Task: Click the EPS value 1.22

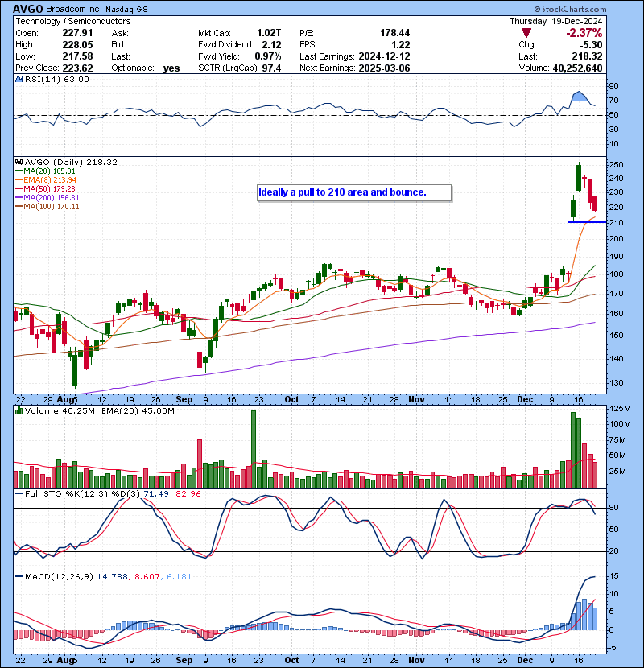Action: [x=401, y=45]
